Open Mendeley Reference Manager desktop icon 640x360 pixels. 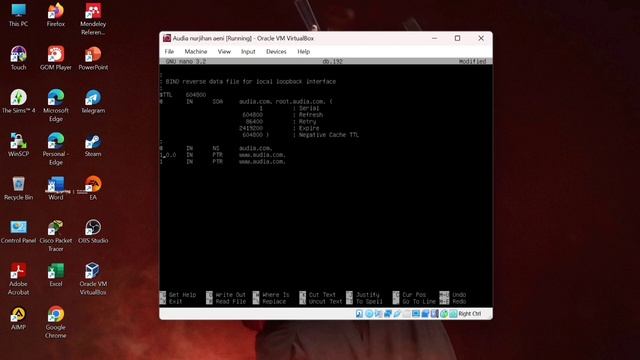(93, 19)
